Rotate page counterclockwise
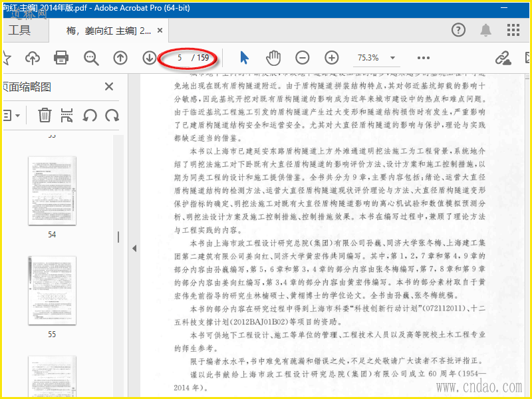This screenshot has width=532, height=399. pos(90,116)
